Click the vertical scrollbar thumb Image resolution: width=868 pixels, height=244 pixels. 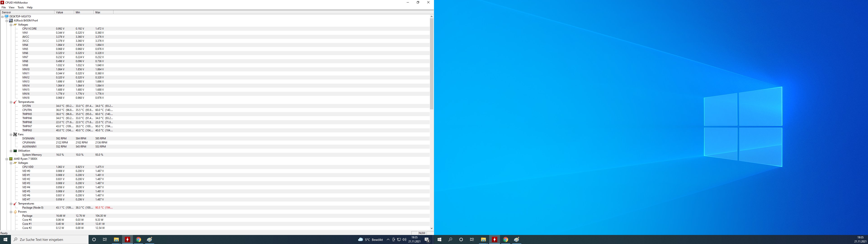pyautogui.click(x=431, y=64)
